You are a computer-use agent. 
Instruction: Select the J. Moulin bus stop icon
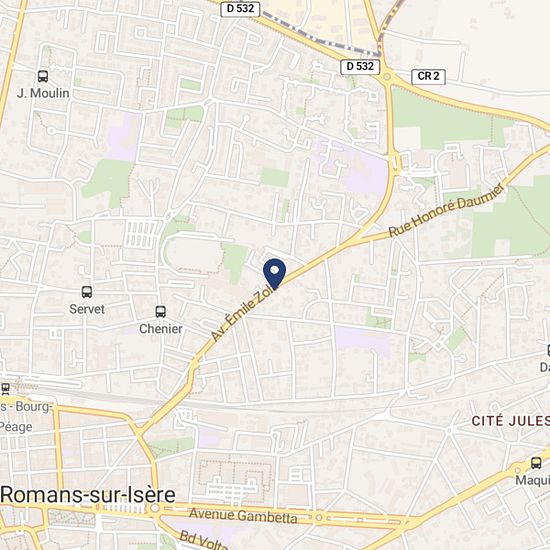(43, 76)
